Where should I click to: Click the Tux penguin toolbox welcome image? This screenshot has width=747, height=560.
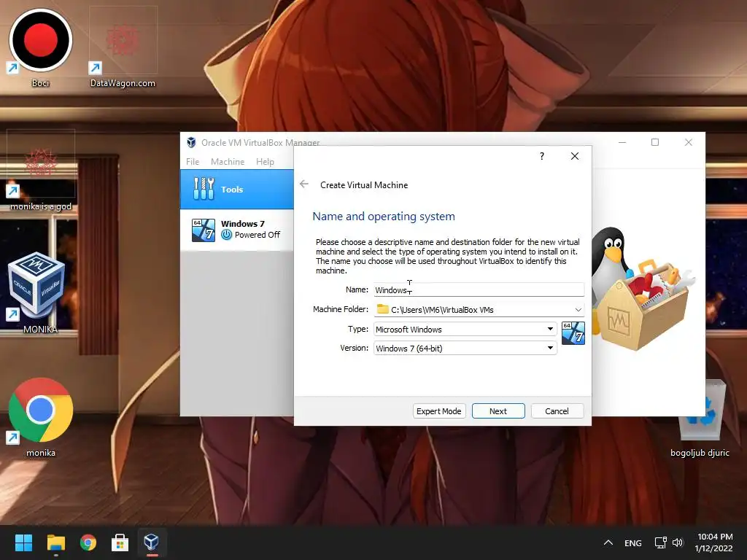pyautogui.click(x=643, y=289)
